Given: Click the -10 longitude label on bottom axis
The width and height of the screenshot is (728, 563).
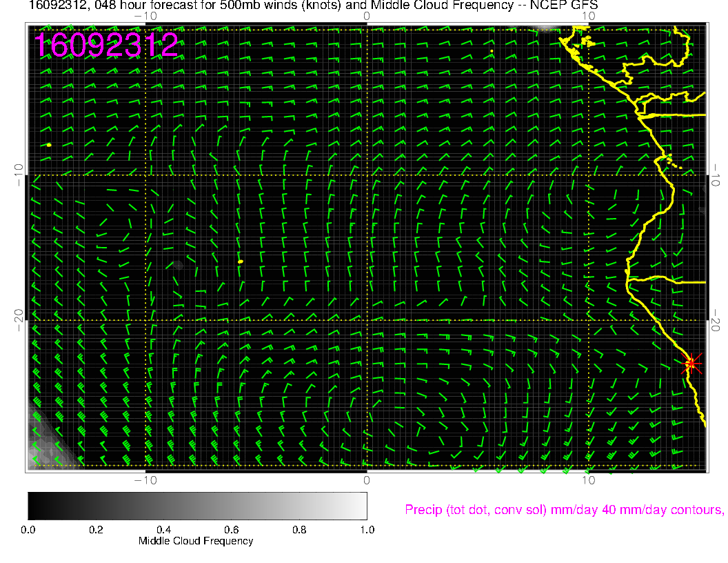Looking at the screenshot, I should (145, 480).
